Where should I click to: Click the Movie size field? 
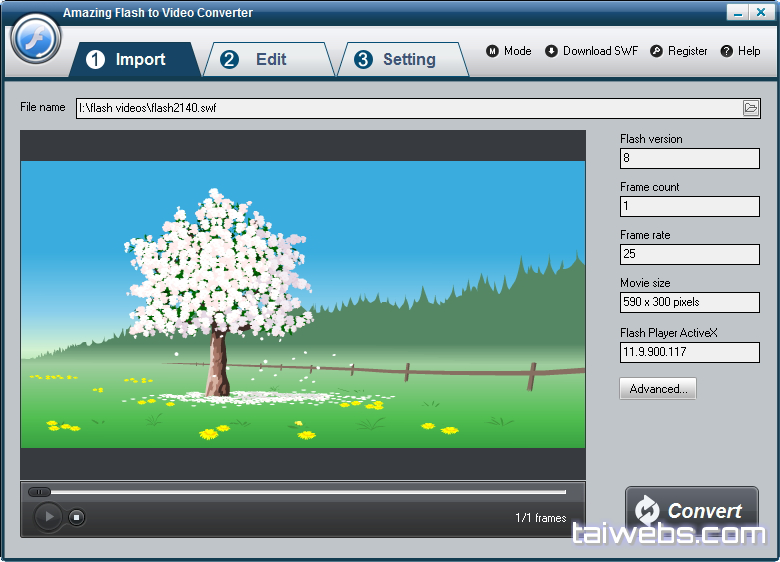[689, 302]
